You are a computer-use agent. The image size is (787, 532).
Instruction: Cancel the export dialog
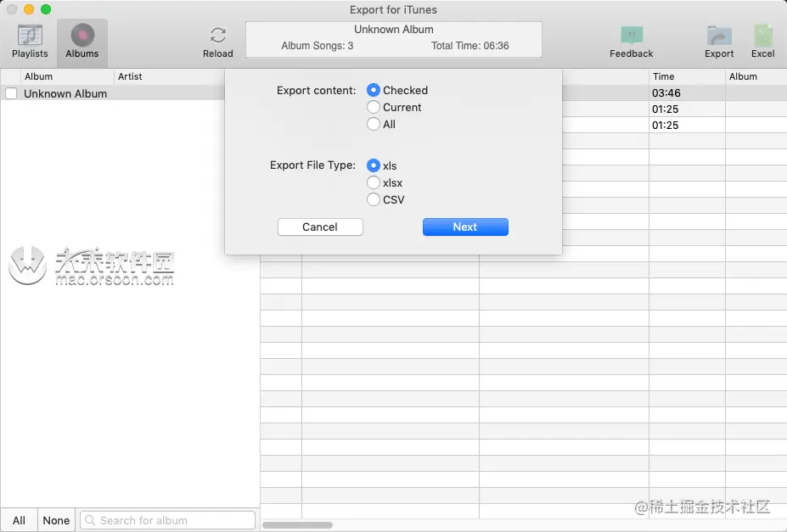click(x=320, y=227)
